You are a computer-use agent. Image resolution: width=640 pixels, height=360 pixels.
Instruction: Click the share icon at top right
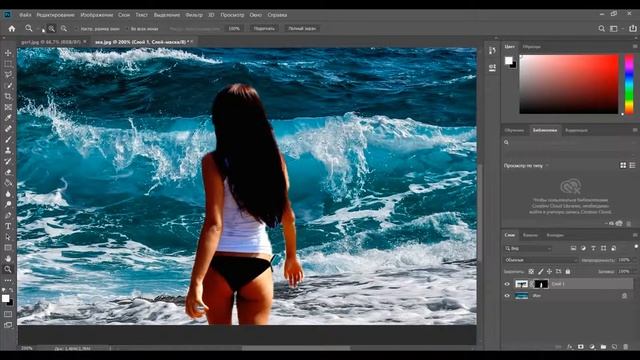[x=633, y=29]
